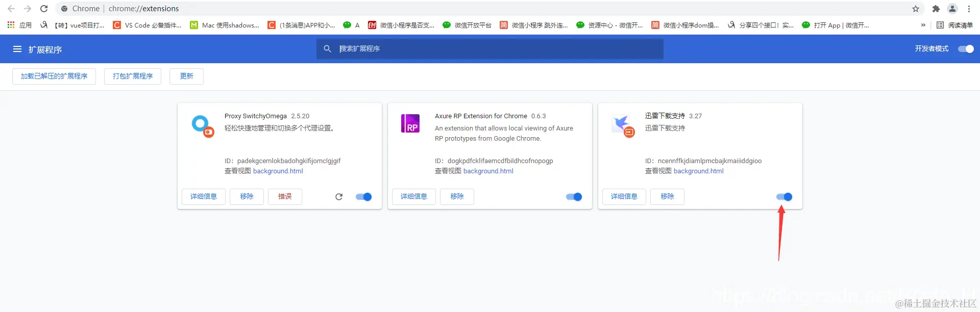
Task: Click 更新 button
Action: (186, 76)
